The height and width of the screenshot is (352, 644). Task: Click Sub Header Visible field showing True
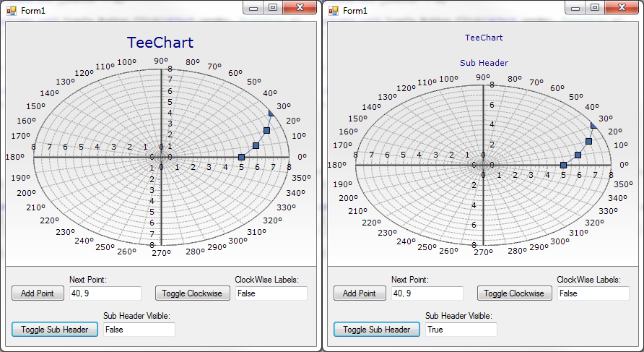point(461,330)
